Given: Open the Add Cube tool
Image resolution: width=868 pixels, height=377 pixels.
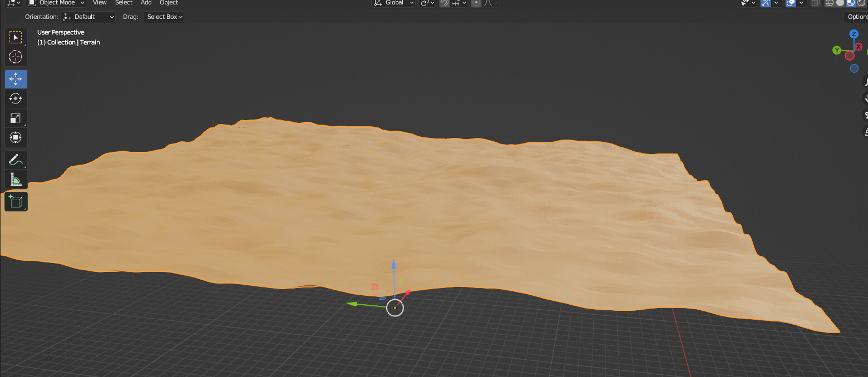Looking at the screenshot, I should tap(16, 201).
